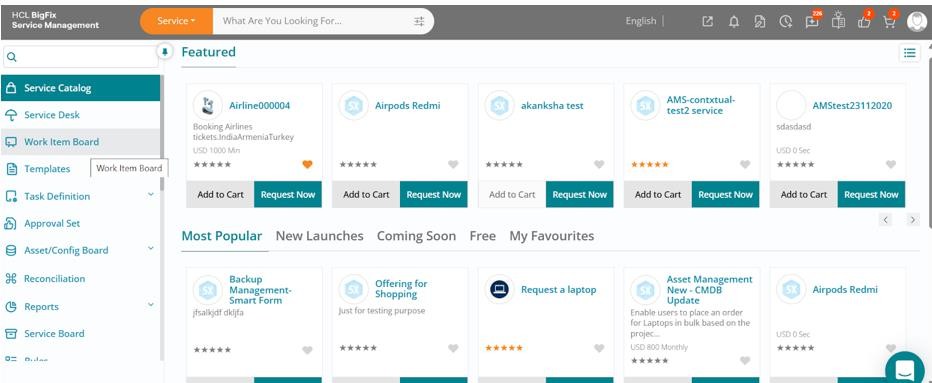The image size is (932, 383).
Task: Switch to the New Launches tab
Action: click(319, 236)
